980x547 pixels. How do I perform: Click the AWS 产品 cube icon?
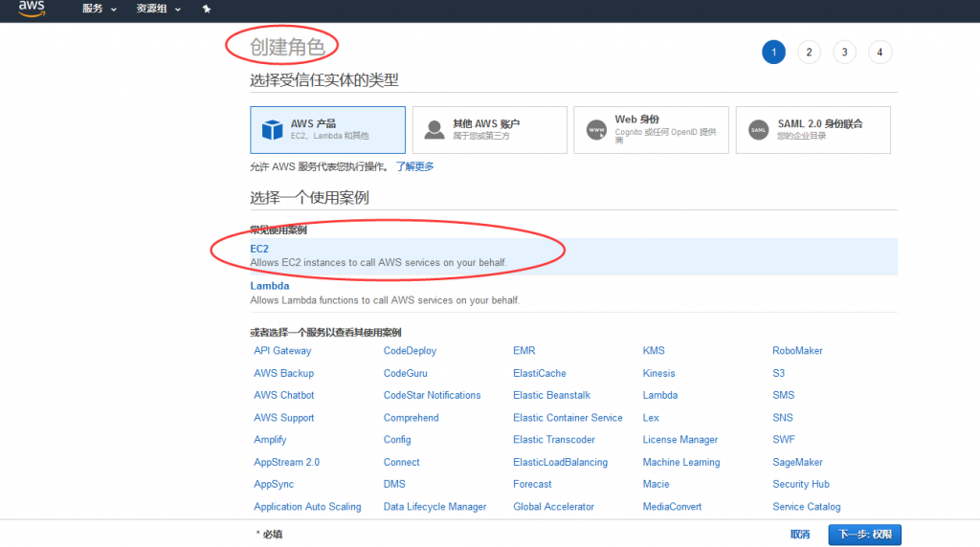[272, 129]
